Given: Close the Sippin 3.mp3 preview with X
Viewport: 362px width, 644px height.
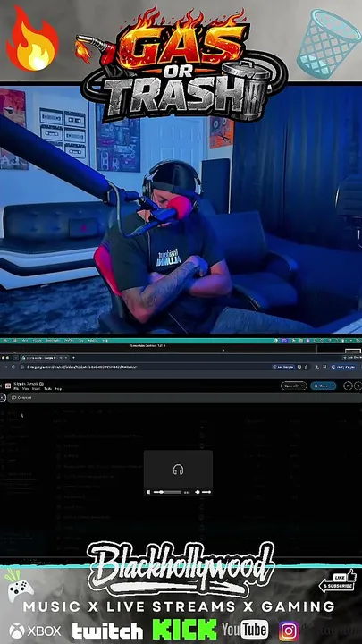Looking at the screenshot, I should click(1, 386).
